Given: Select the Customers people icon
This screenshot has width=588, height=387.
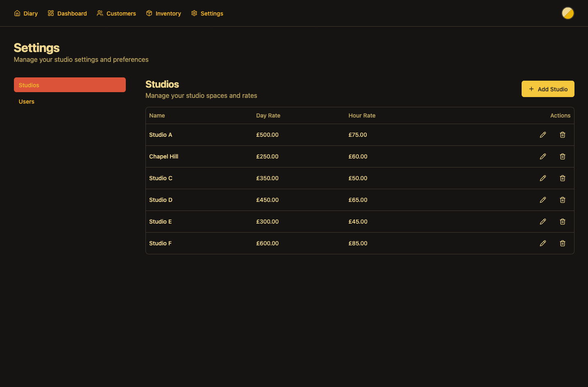Looking at the screenshot, I should click(x=100, y=13).
